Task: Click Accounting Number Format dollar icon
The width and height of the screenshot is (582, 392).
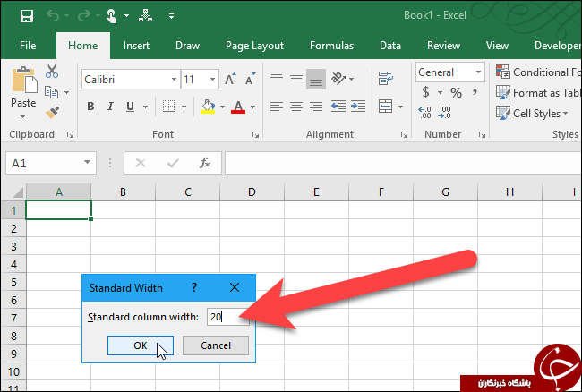Action: pos(425,92)
